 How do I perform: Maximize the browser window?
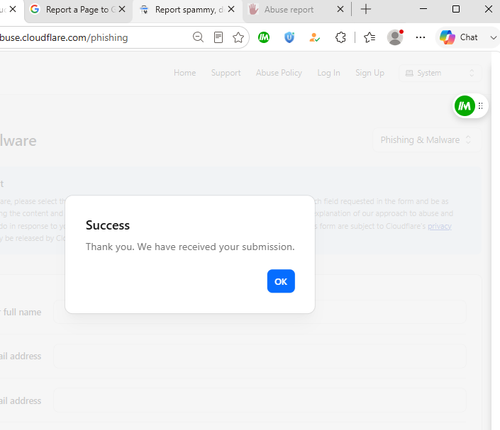[456, 9]
